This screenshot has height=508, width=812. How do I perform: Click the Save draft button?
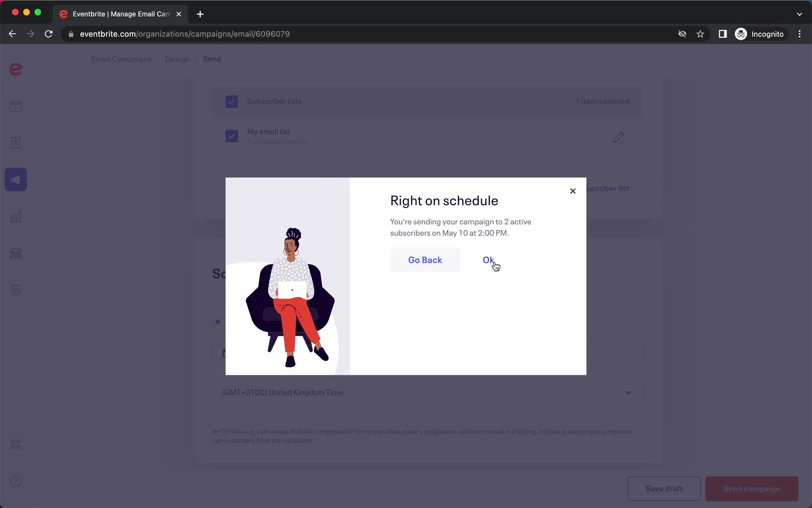point(664,488)
